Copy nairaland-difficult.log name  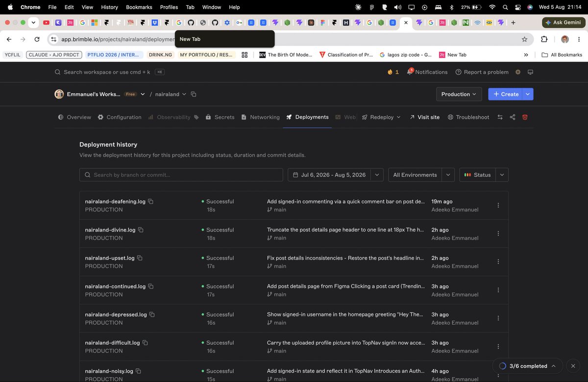[145, 343]
